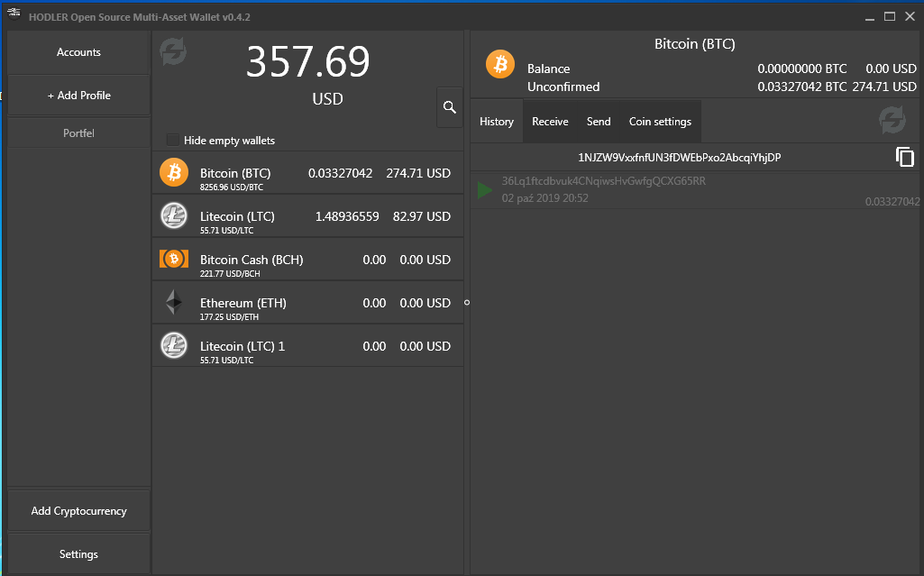Maximize the HODLER wallet window

click(889, 16)
